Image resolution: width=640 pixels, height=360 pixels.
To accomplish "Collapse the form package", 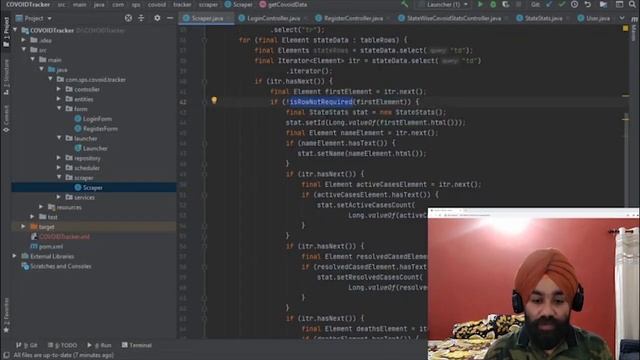I will (x=59, y=109).
